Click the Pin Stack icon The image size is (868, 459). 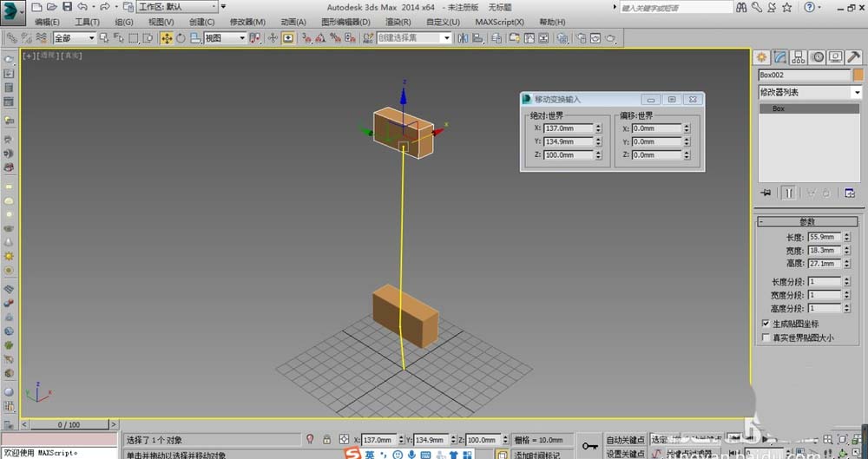pyautogui.click(x=766, y=193)
